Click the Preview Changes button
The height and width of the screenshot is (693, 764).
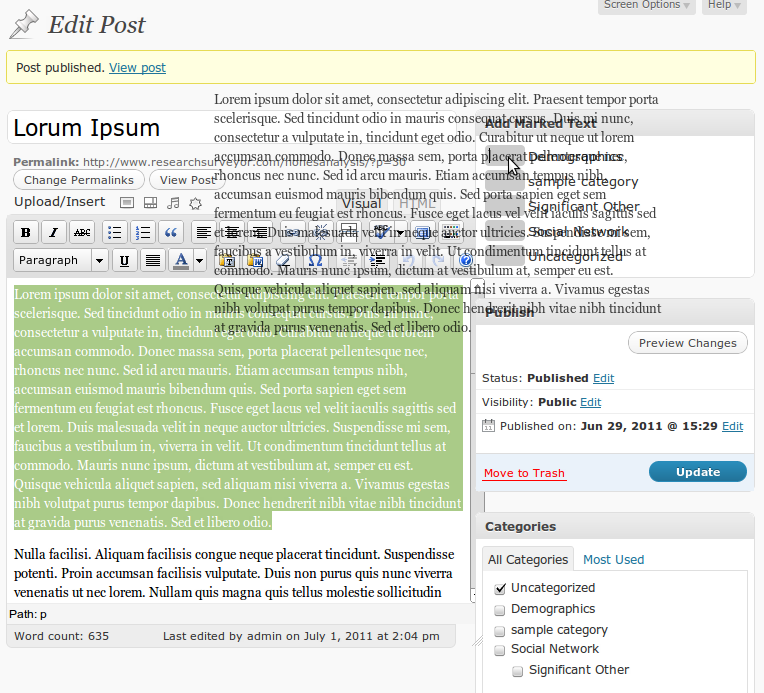(x=688, y=343)
